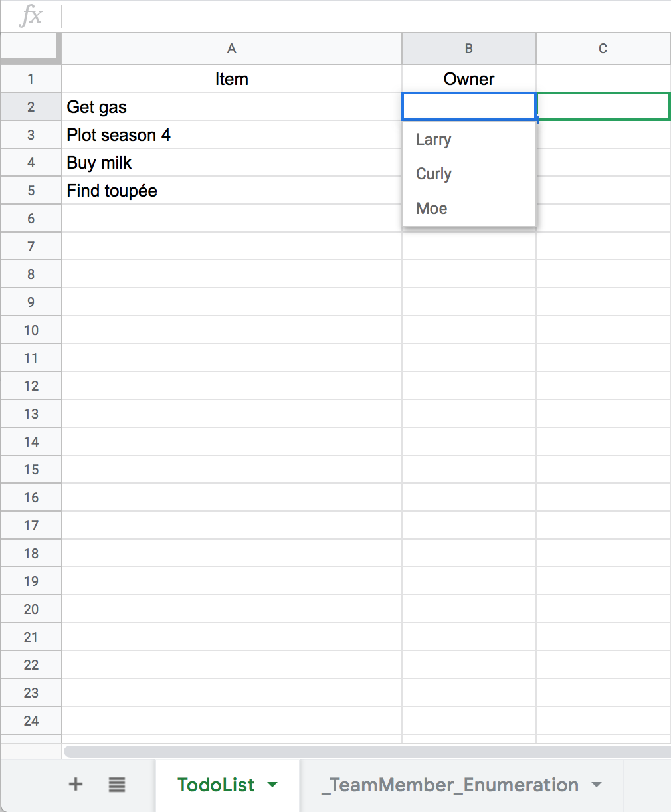Click the 'Owner' header cell

tap(469, 79)
